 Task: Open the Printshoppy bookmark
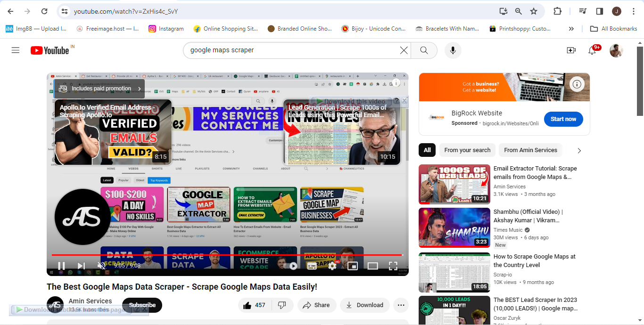[x=520, y=29]
